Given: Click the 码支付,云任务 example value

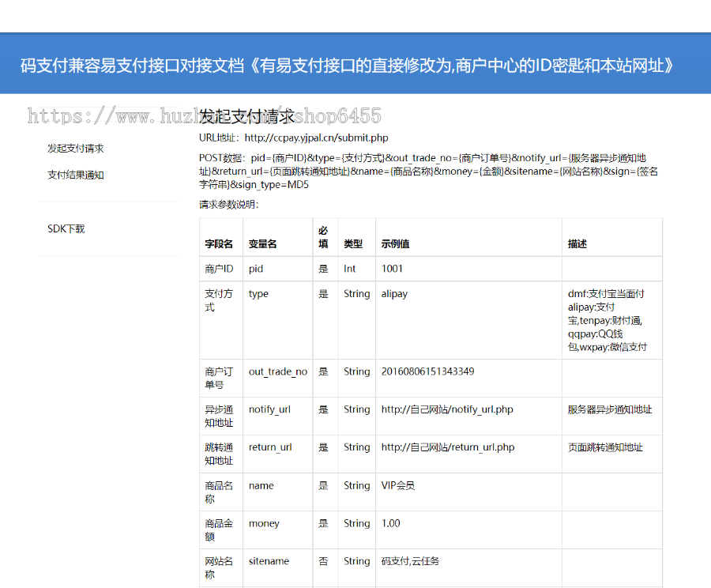Looking at the screenshot, I should click(x=410, y=562).
